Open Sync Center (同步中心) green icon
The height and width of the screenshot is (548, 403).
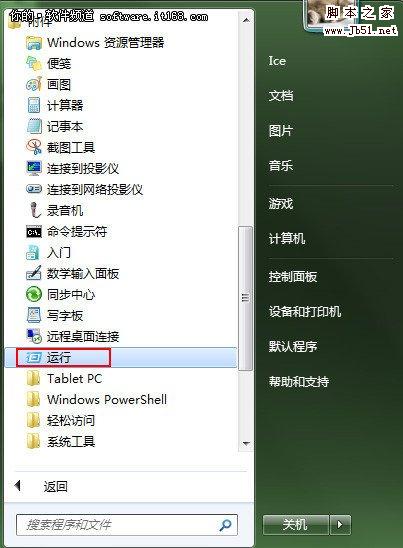point(34,294)
